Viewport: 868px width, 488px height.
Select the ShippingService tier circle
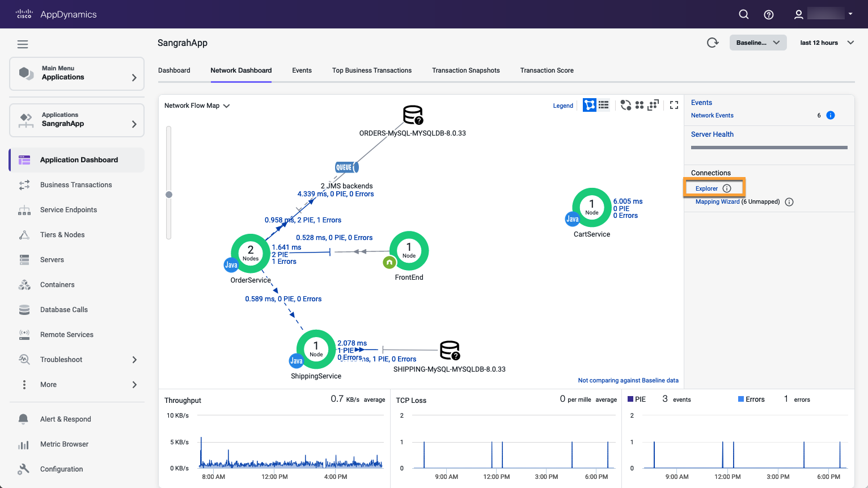(316, 350)
